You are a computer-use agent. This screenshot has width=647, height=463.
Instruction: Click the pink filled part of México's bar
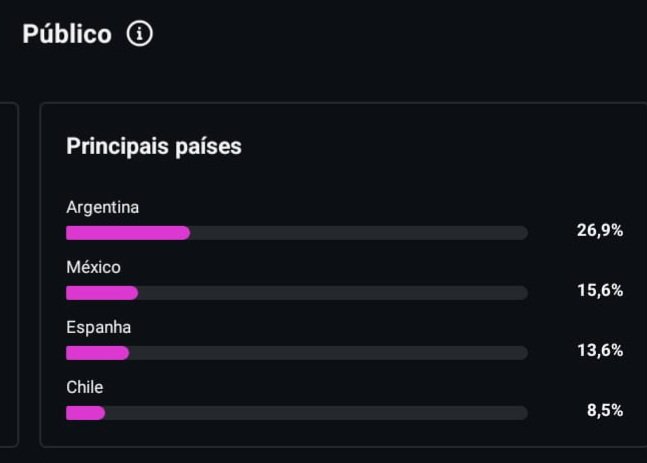click(102, 293)
